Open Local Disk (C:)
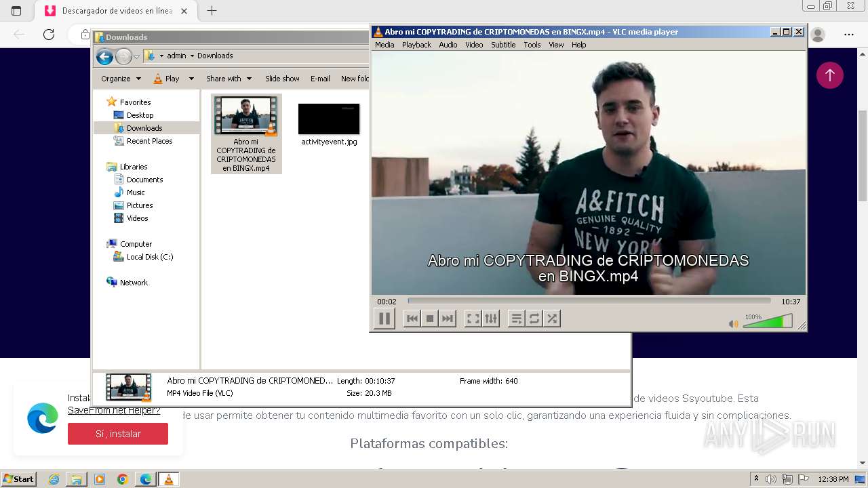The width and height of the screenshot is (868, 488). [149, 257]
